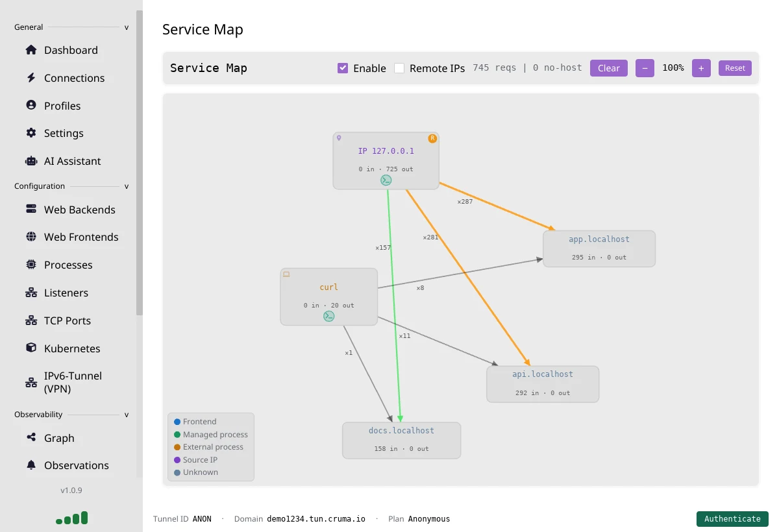This screenshot has height=532, width=779.
Task: Click the sidebar vertical scrollbar
Action: click(140, 162)
